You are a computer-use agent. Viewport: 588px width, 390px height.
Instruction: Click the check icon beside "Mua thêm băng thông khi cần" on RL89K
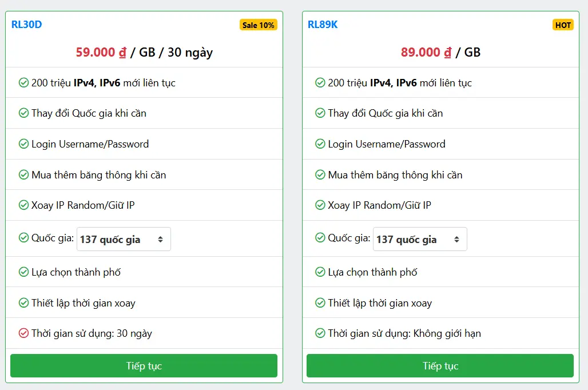tap(319, 175)
